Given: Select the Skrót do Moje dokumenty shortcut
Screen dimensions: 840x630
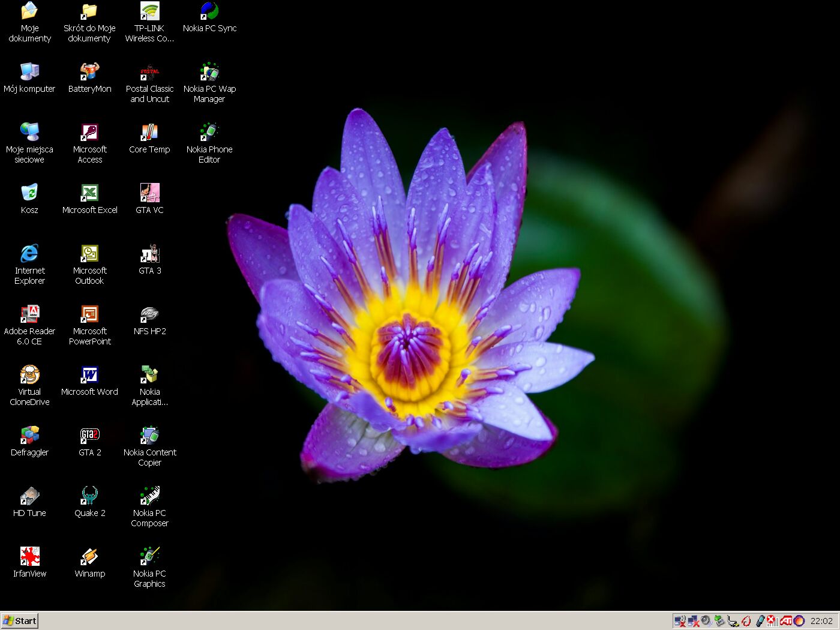Looking at the screenshot, I should click(x=89, y=11).
